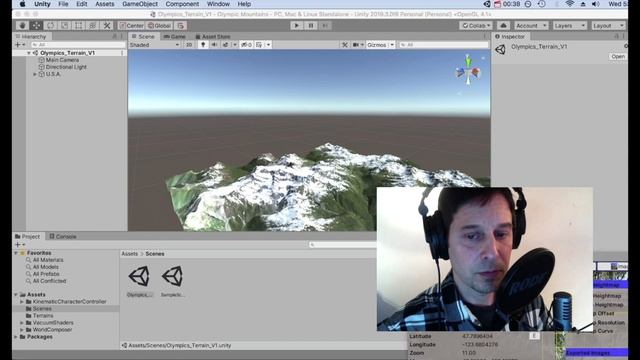640x360 pixels.
Task: Expand the VacuumShaders folder
Action: 22,323
